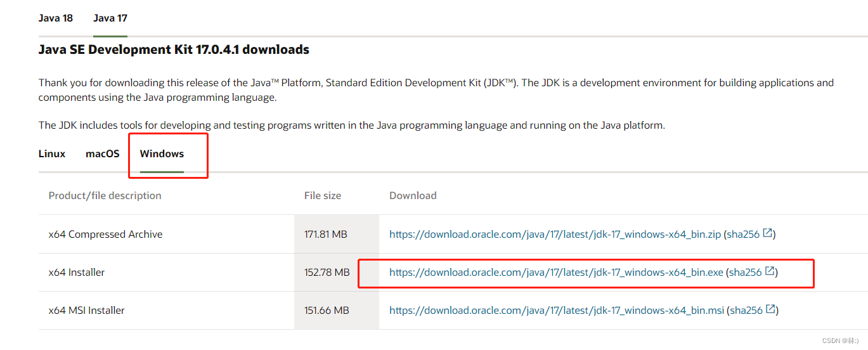
Task: Download jdk-17_windows-x64_bin.msi installer link
Action: pyautogui.click(x=557, y=310)
